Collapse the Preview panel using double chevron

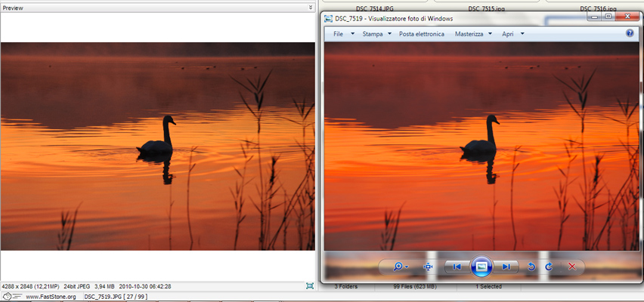pos(310,8)
